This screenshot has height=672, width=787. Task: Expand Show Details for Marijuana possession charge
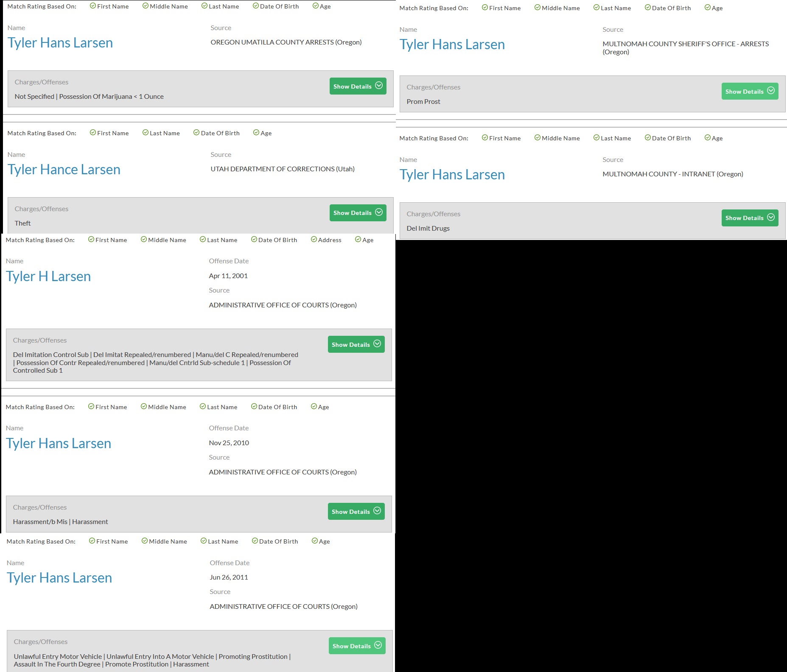point(358,86)
